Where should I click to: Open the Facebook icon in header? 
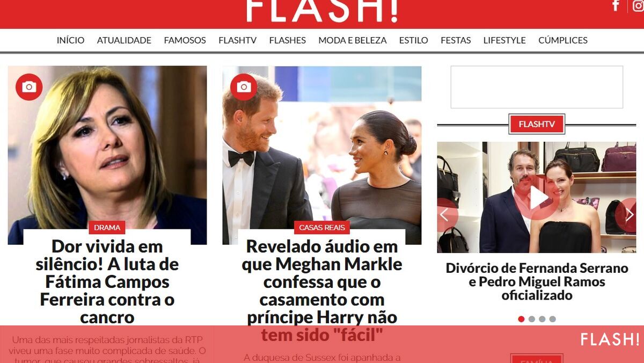pyautogui.click(x=616, y=5)
